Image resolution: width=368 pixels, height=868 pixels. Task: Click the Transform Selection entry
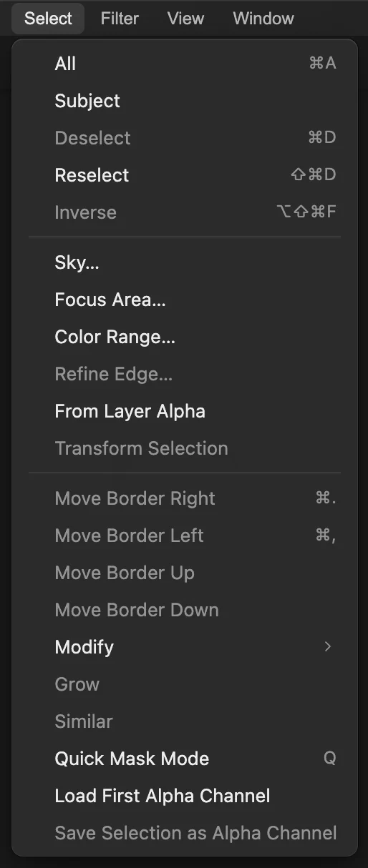pos(185,448)
